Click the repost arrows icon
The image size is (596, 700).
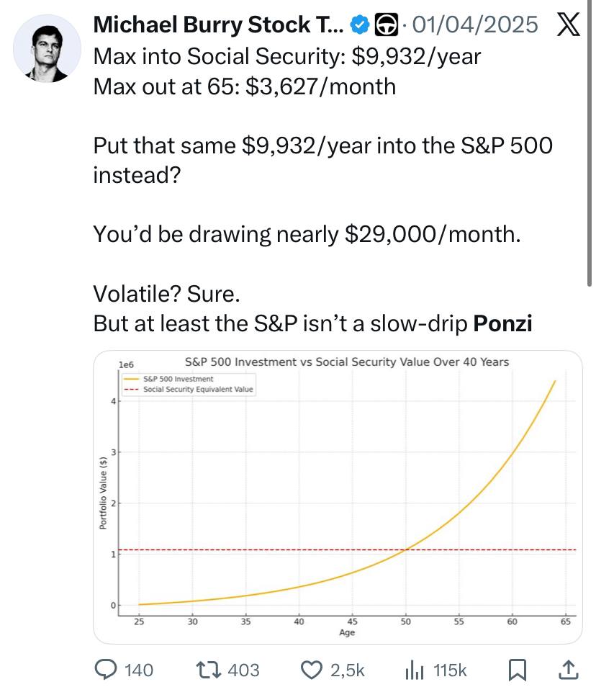pyautogui.click(x=209, y=670)
